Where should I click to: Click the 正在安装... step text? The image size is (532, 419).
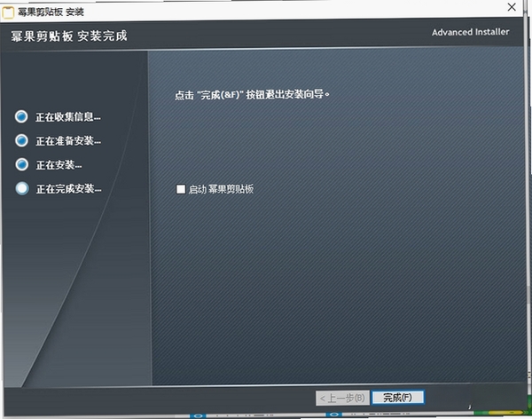59,165
